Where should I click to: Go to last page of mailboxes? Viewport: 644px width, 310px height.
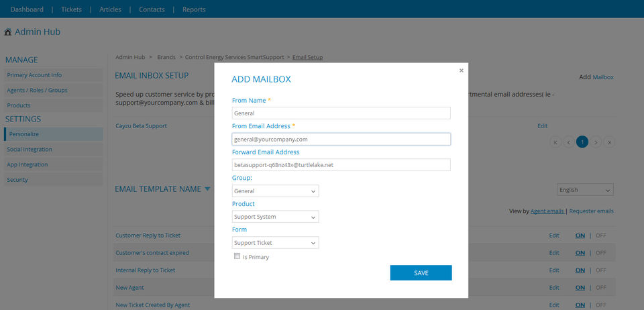coord(608,142)
